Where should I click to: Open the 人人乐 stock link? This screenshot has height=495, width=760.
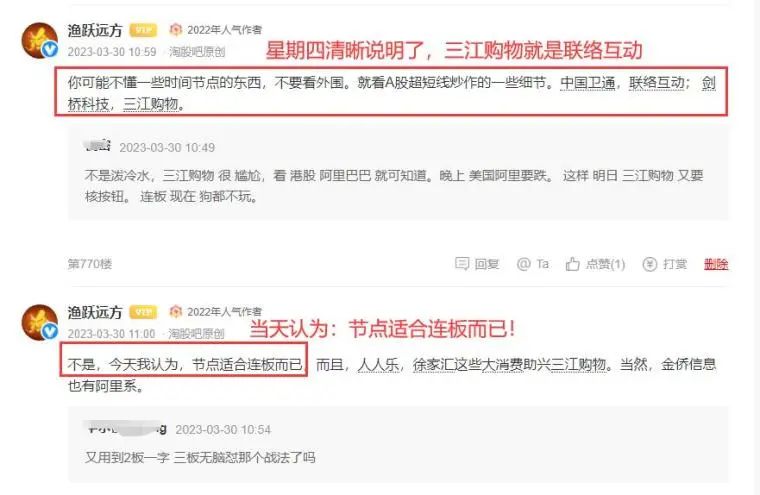pos(378,365)
